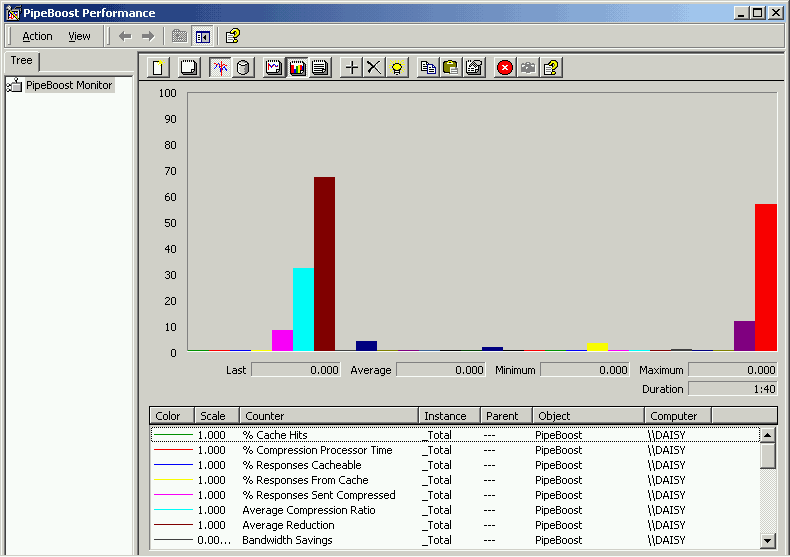This screenshot has height=557, width=790.
Task: Select the % Responses Sent Compressed counter row
Action: (x=318, y=495)
